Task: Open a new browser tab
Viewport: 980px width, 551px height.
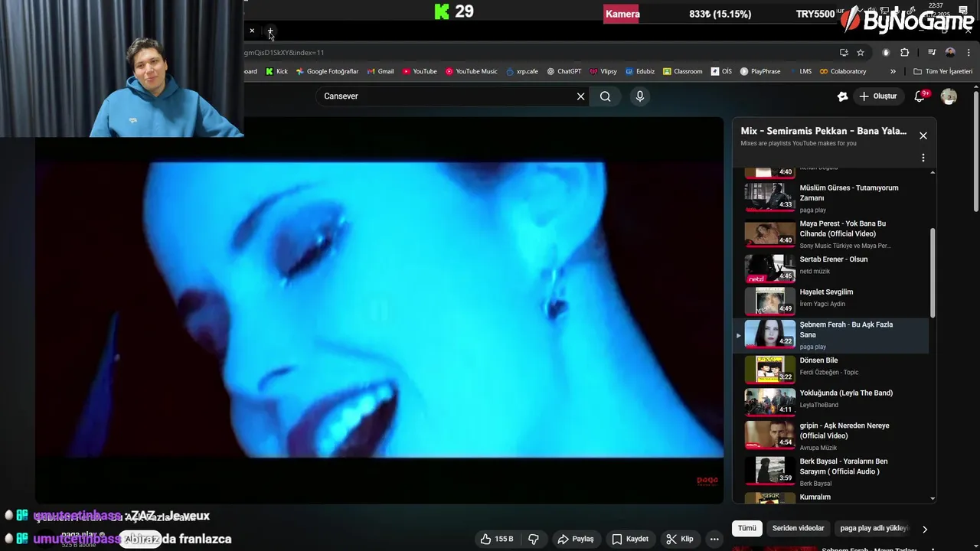Action: pyautogui.click(x=270, y=31)
